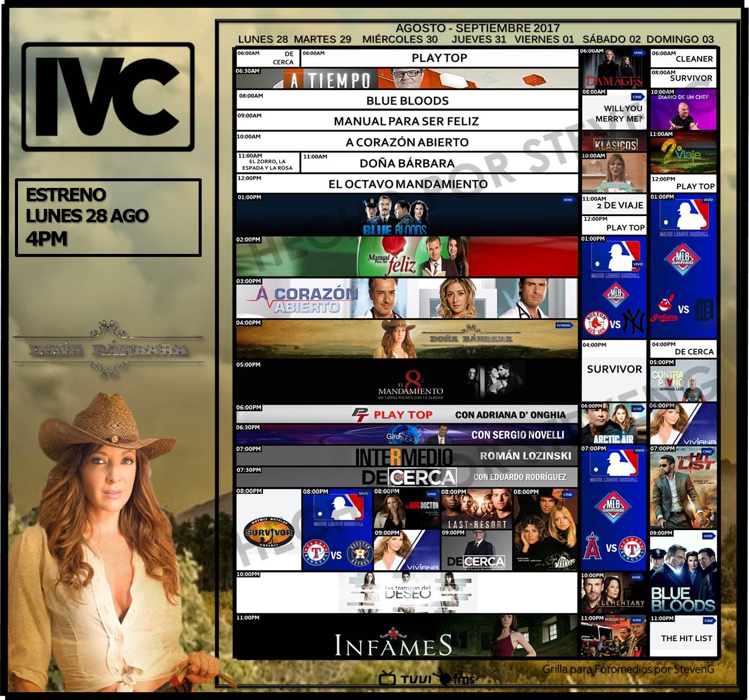Image resolution: width=749 pixels, height=700 pixels.
Task: Click the El Octavo Mandamiento 12:00PM slot
Action: click(407, 184)
